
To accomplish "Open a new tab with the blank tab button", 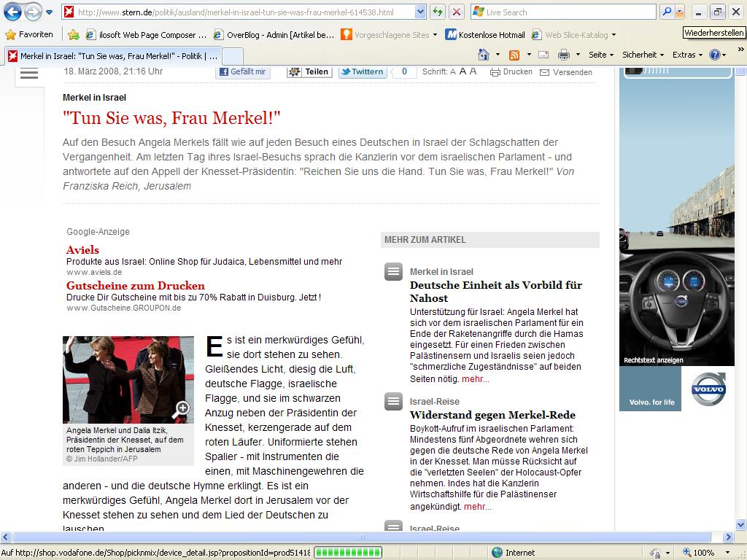I will [233, 56].
